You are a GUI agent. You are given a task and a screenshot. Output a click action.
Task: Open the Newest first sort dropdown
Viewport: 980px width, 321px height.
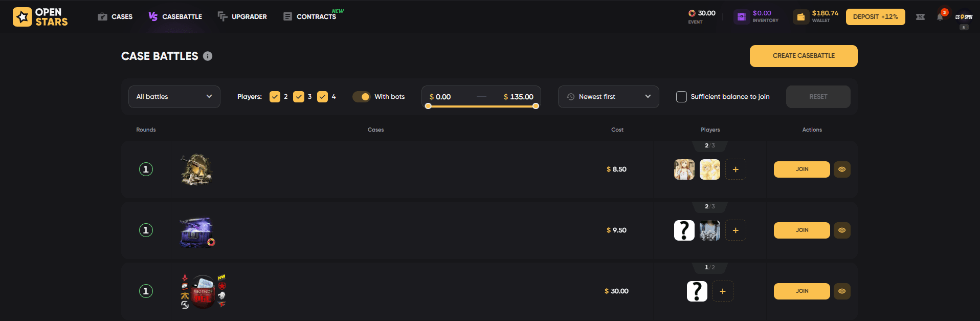pyautogui.click(x=609, y=97)
